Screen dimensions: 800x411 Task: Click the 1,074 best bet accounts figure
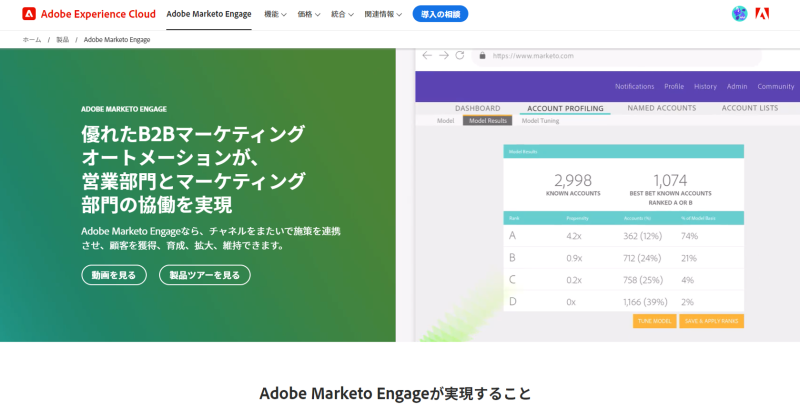coord(670,180)
